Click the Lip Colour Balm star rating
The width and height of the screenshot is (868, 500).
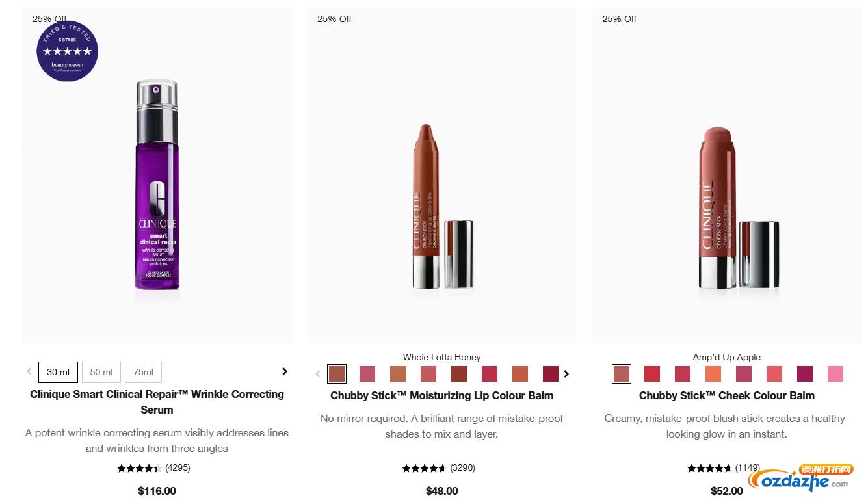coord(424,468)
